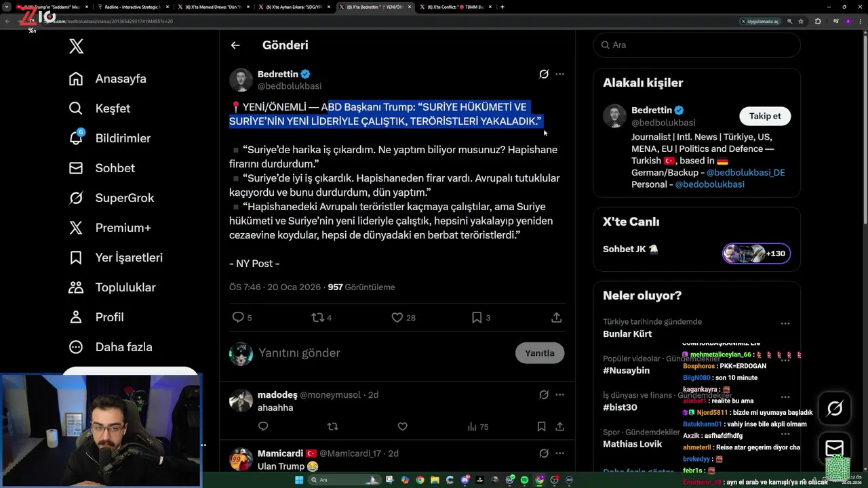
Task: Like the post with 28 likes
Action: click(x=403, y=317)
